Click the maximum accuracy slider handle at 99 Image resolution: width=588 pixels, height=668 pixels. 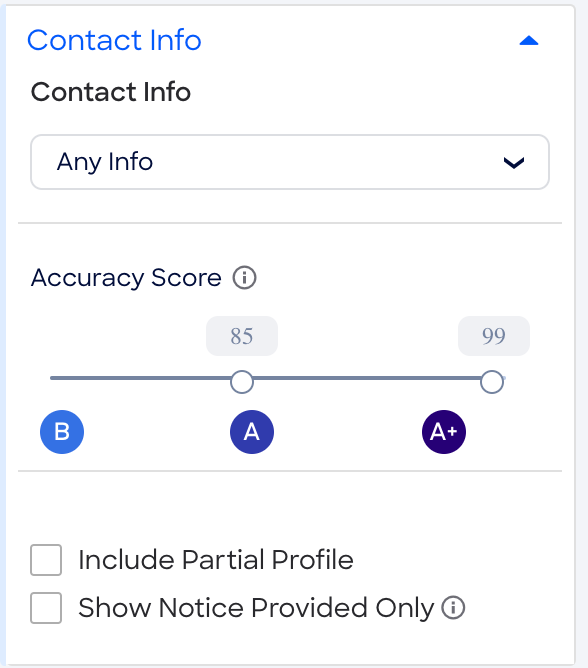(492, 382)
